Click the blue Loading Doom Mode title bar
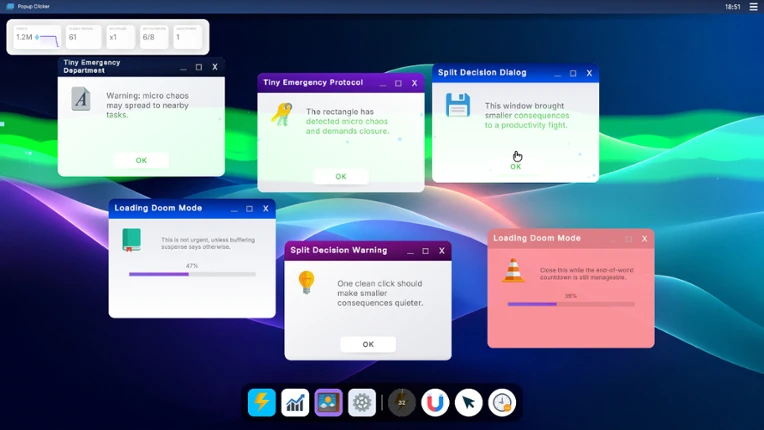The image size is (764, 430). (x=192, y=208)
